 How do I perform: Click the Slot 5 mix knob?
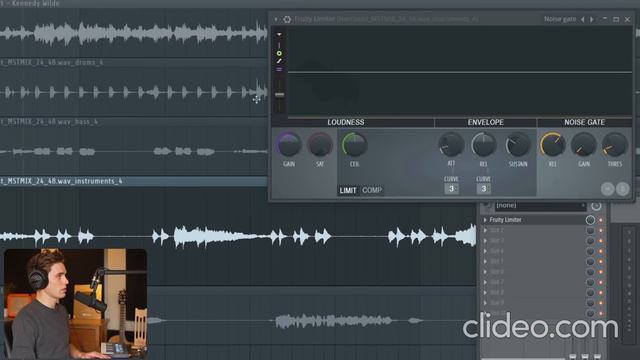point(590,262)
